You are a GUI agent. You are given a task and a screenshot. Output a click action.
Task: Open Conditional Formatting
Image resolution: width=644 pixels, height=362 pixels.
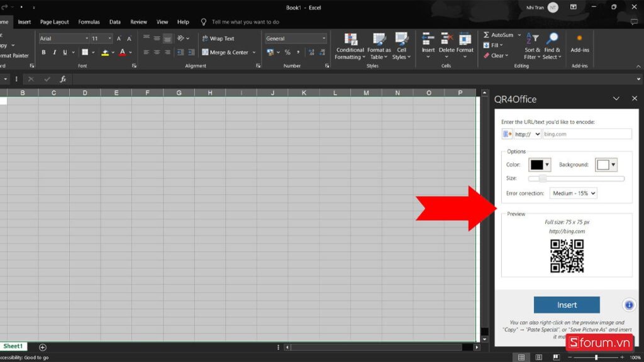(350, 46)
